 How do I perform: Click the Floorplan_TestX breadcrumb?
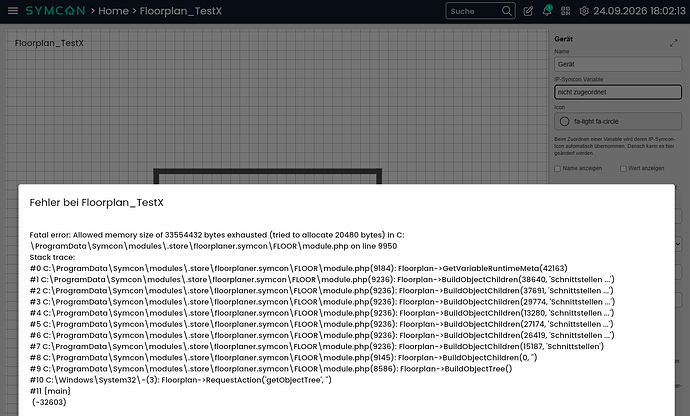(x=180, y=11)
